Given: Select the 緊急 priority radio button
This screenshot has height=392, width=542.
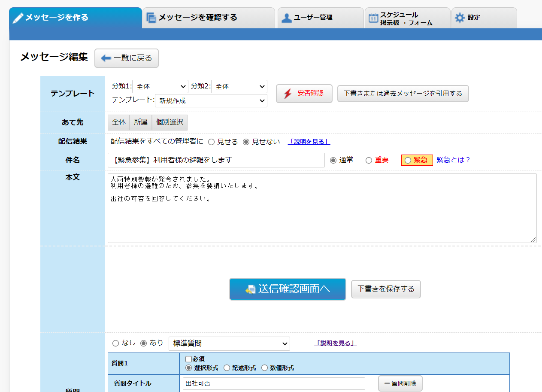Looking at the screenshot, I should click(x=408, y=160).
